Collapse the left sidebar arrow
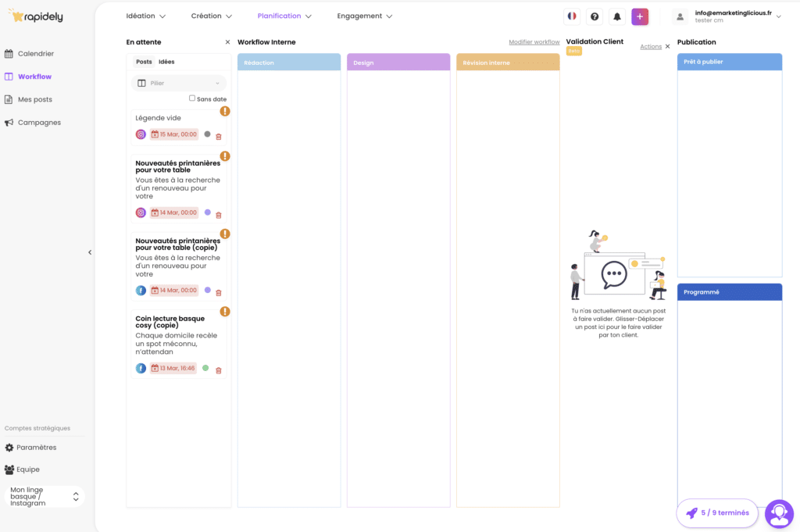The width and height of the screenshot is (800, 532). click(90, 252)
